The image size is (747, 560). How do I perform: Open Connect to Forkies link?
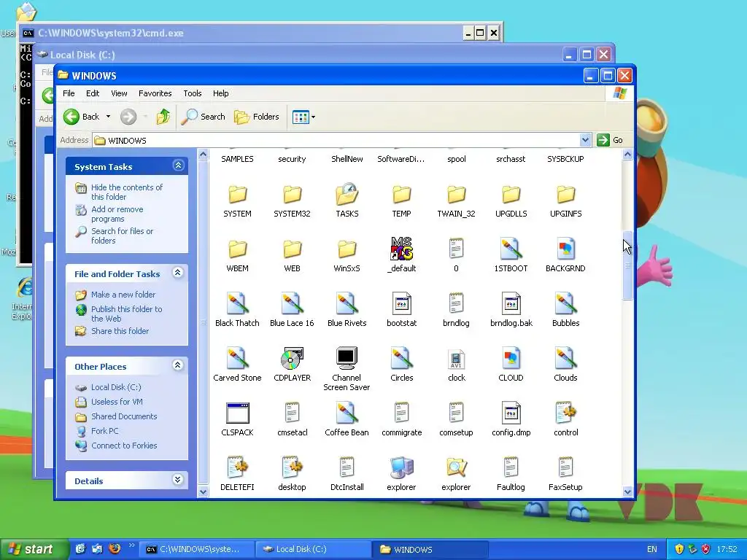pos(124,446)
